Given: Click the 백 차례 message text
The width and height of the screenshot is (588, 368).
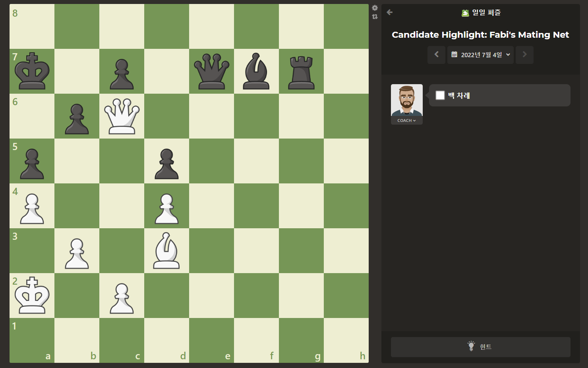Looking at the screenshot, I should tap(459, 95).
